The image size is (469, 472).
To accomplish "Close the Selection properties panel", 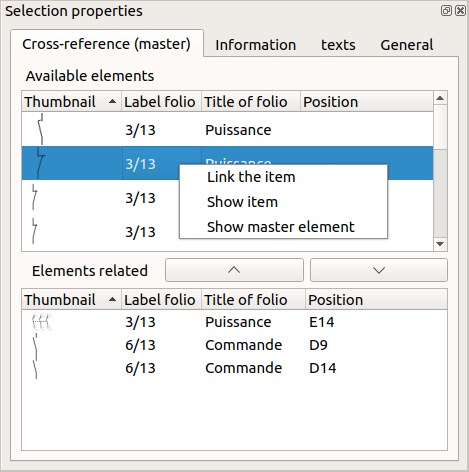I will [460, 11].
